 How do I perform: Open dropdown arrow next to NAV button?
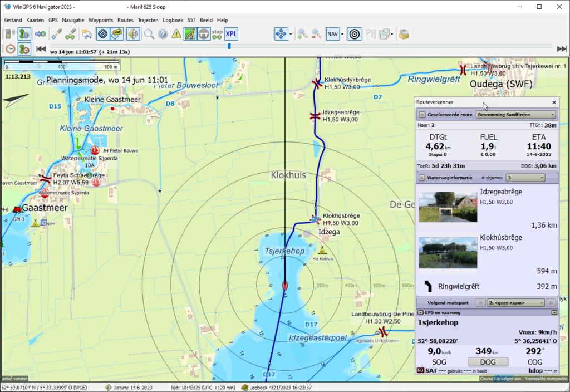[x=342, y=34]
